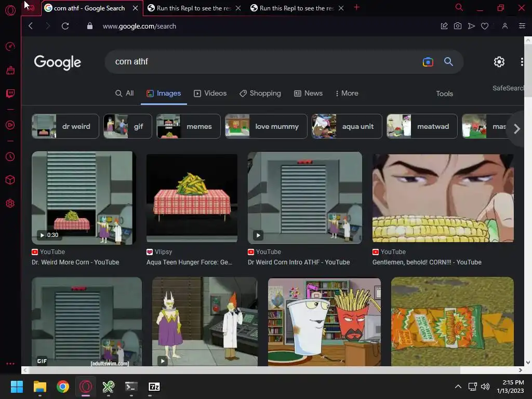Open Master Shake and Frylock image

(324, 322)
